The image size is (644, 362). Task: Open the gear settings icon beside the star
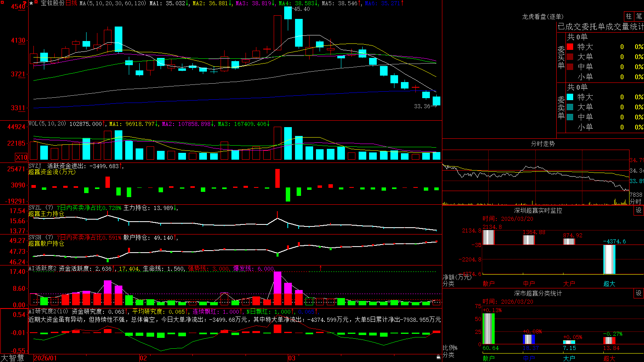(x=36, y=3)
